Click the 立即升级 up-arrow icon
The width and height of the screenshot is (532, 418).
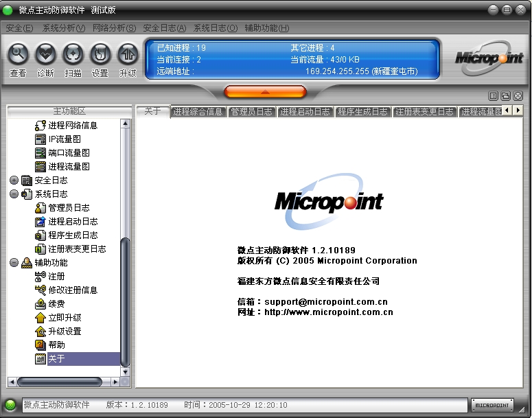pos(41,318)
